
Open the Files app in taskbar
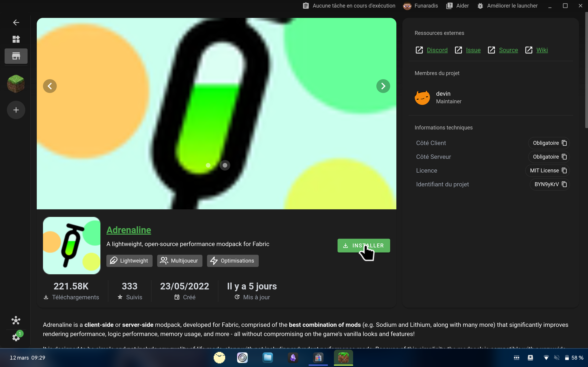(268, 358)
